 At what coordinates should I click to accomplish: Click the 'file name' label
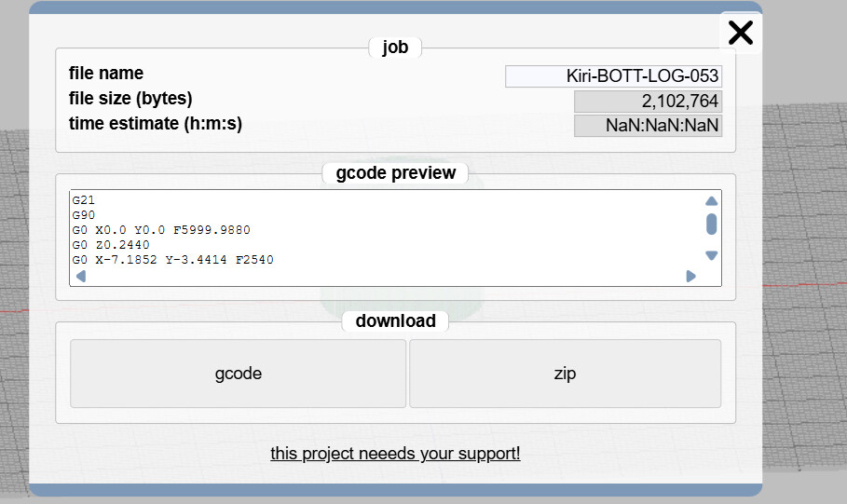click(x=106, y=74)
